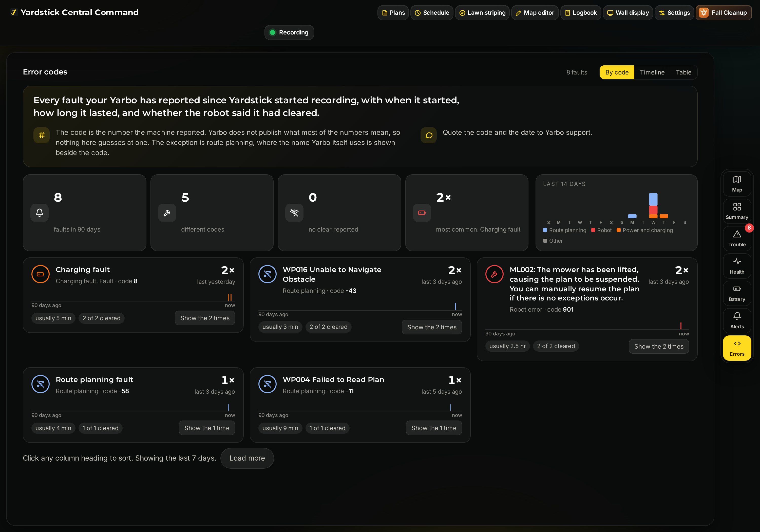Viewport: 760px width, 532px height.
Task: Click the battery icon on most common card
Action: (x=422, y=213)
